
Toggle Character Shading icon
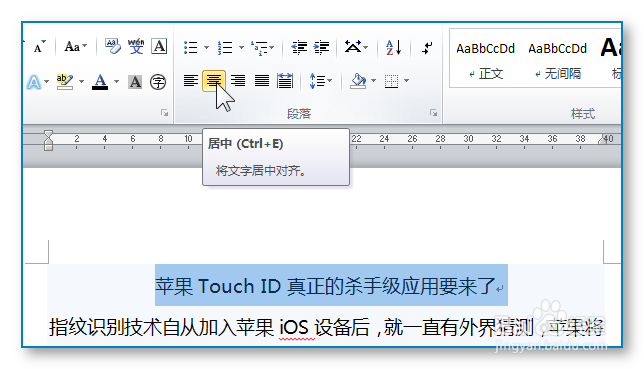point(135,82)
